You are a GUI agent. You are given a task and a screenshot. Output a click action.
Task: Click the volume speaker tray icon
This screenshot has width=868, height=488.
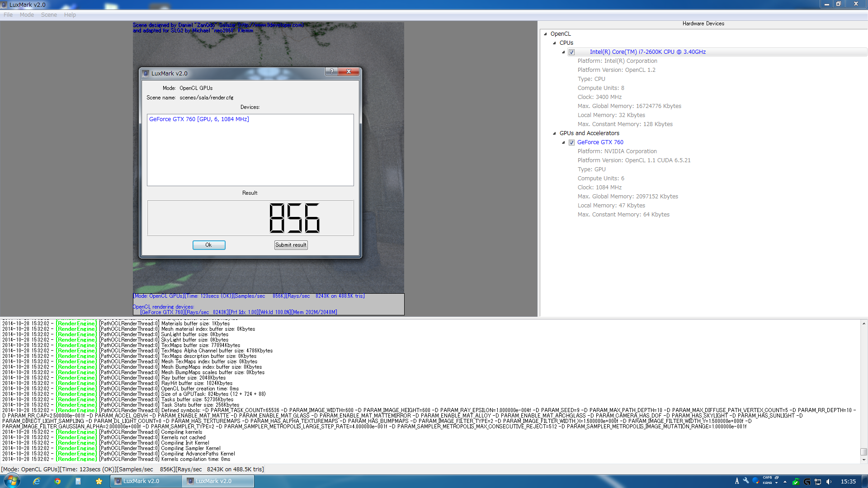[829, 482]
